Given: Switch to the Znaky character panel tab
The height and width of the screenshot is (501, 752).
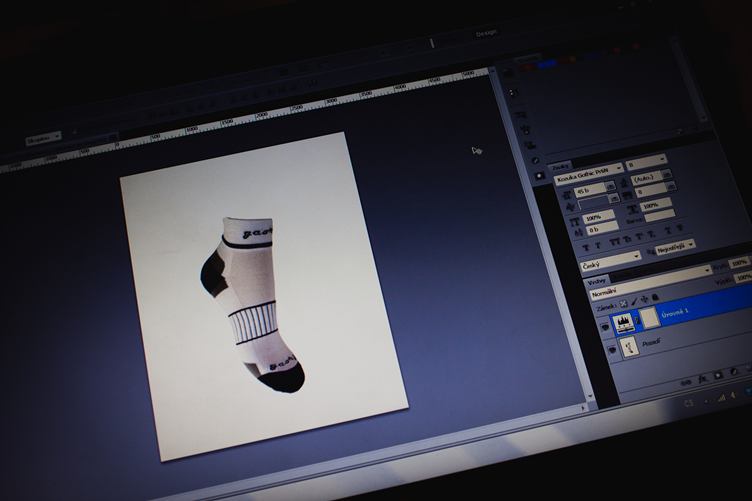Looking at the screenshot, I should click(x=560, y=167).
